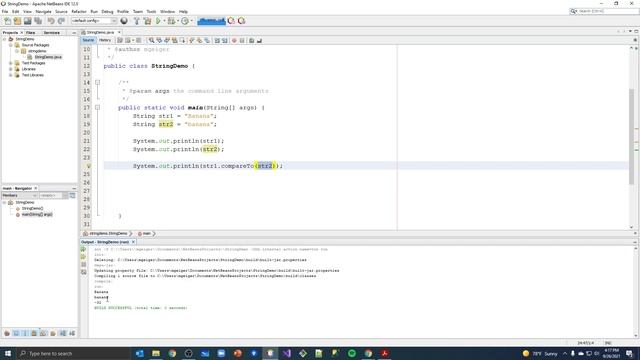
Task: Toggle the third filter button at Navigator bottom
Action: click(25, 333)
